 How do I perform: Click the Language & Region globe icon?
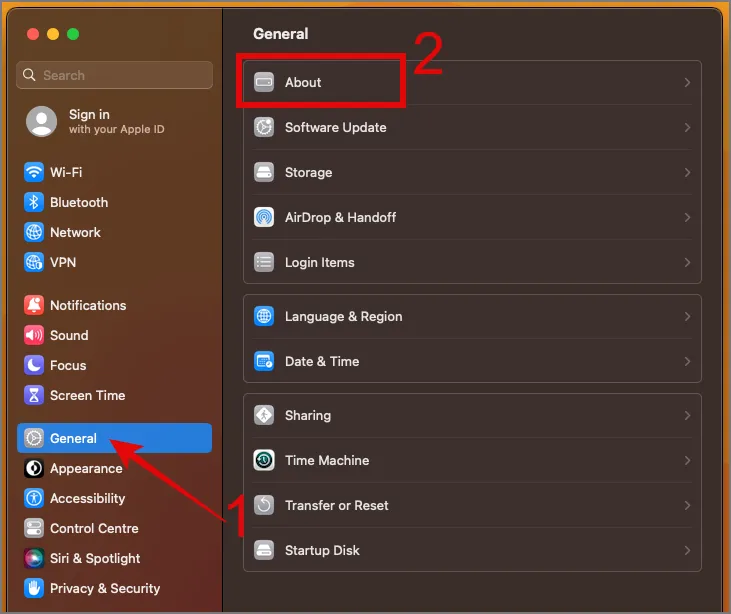click(x=264, y=317)
